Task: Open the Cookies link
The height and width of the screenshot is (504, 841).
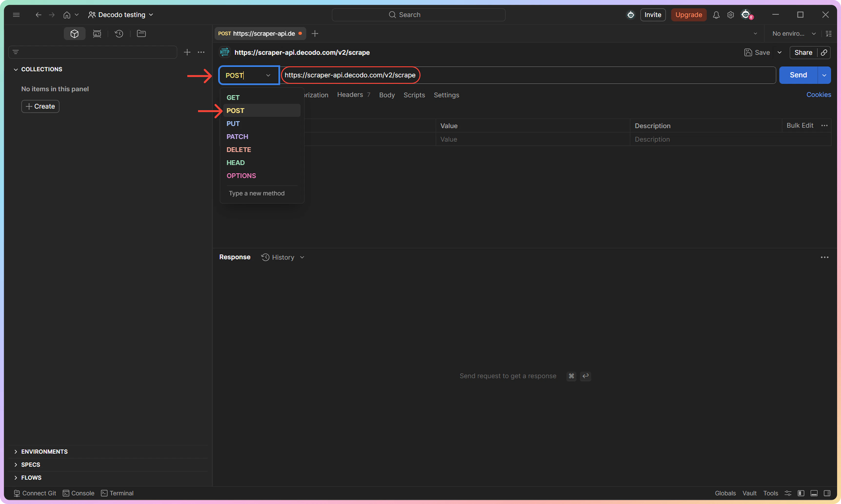Action: tap(819, 95)
